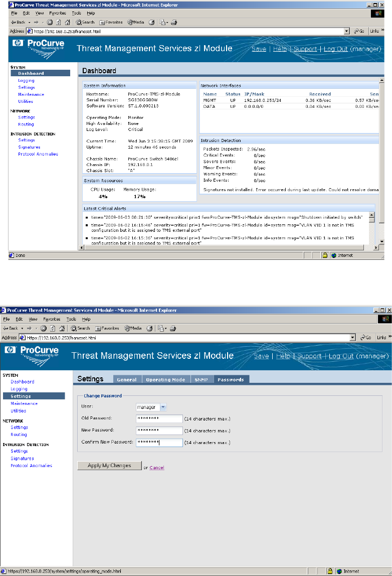The height and width of the screenshot is (576, 392).
Task: Click Print icon in bottom Settings window toolbar
Action: coord(173,329)
